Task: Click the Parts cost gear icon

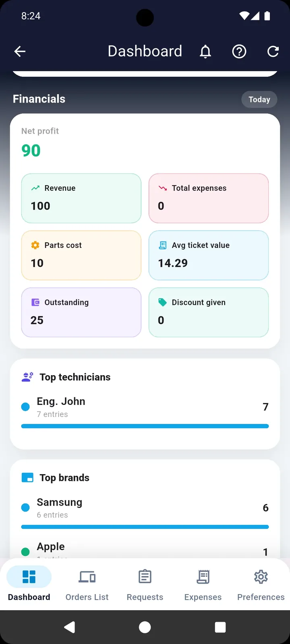Action: [35, 245]
